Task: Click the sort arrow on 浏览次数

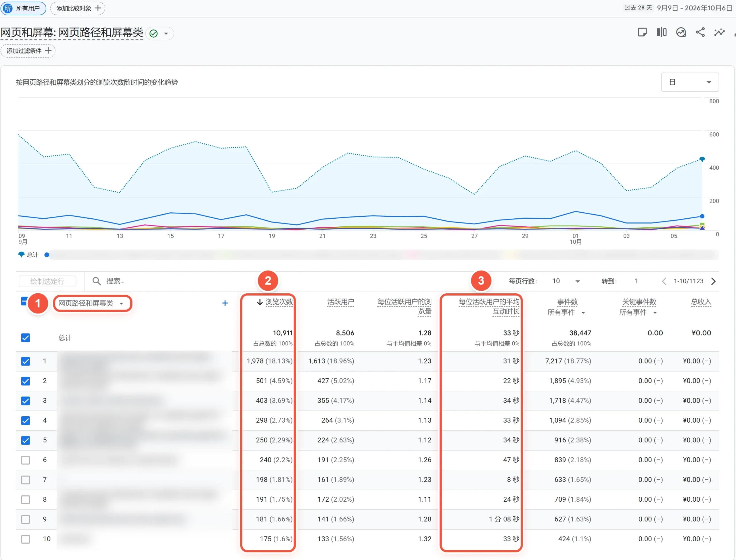Action: [x=260, y=302]
